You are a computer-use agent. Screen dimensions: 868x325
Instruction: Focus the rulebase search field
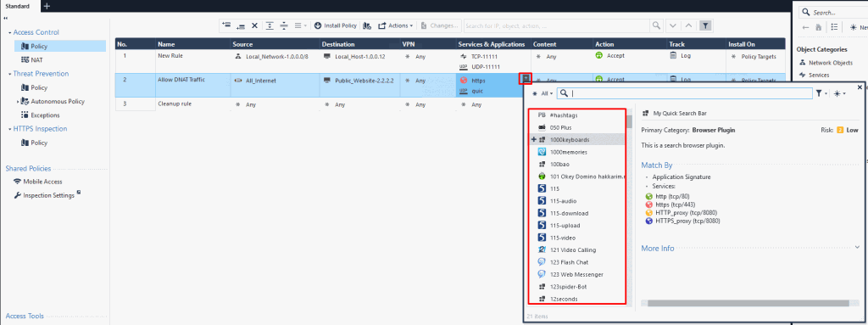pyautogui.click(x=556, y=25)
